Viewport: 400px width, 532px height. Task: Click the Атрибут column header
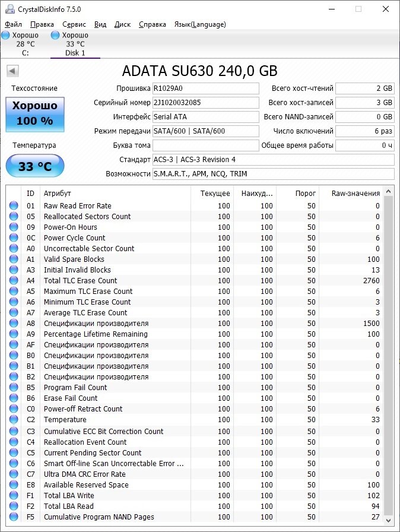point(115,194)
